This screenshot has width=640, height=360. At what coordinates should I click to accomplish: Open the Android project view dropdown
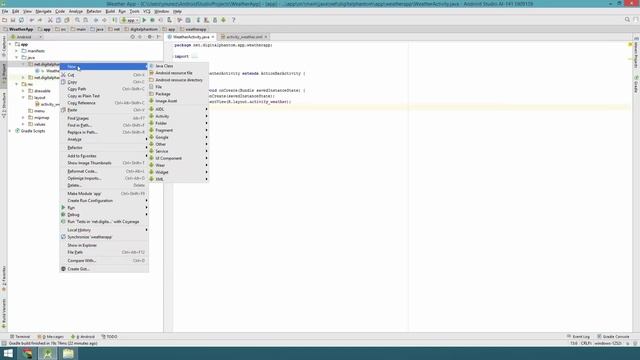pos(27,37)
